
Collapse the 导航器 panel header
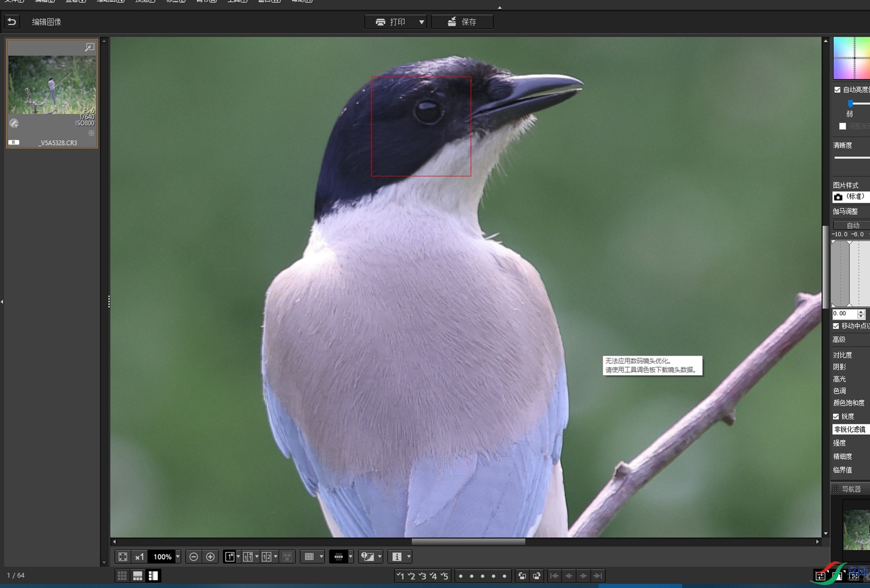[x=850, y=489]
